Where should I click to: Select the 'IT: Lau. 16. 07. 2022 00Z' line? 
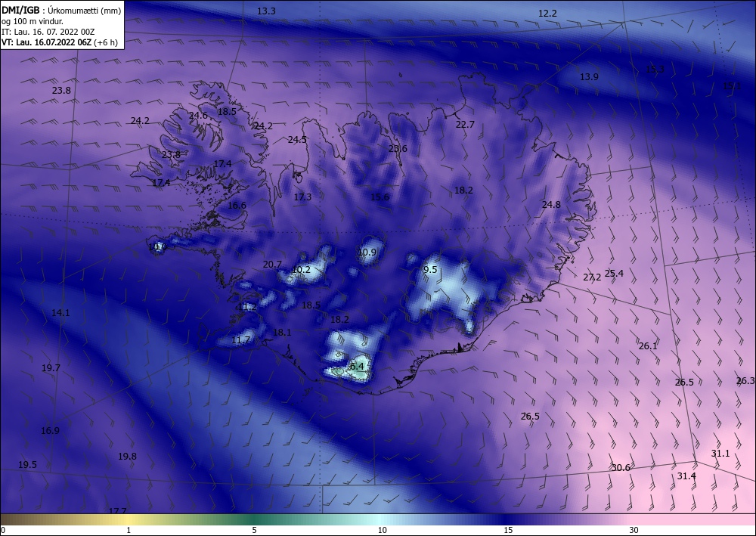[x=48, y=32]
